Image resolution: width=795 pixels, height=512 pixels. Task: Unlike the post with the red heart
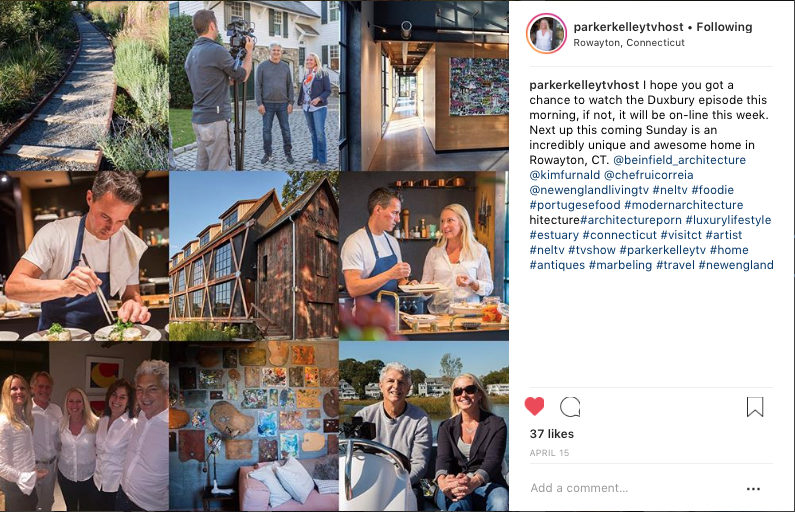[x=534, y=407]
